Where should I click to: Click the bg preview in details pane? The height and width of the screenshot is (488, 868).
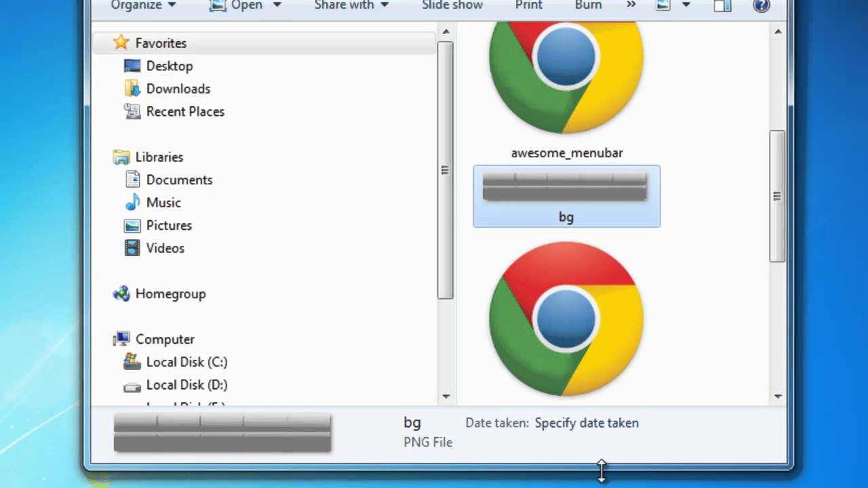click(x=222, y=433)
